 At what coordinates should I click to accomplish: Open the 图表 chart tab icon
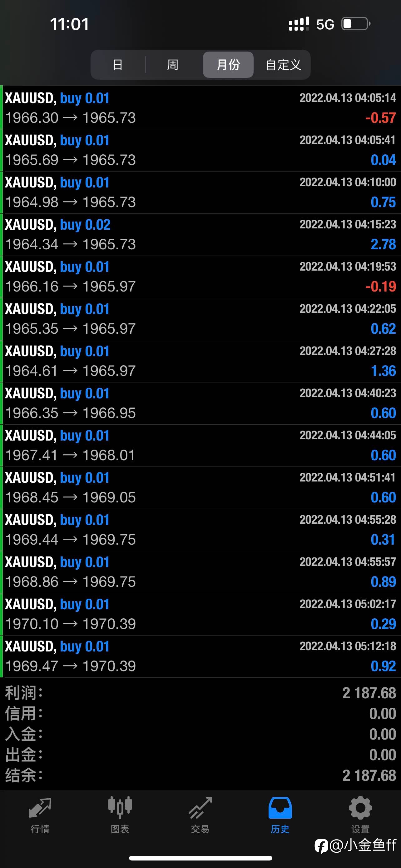[120, 808]
